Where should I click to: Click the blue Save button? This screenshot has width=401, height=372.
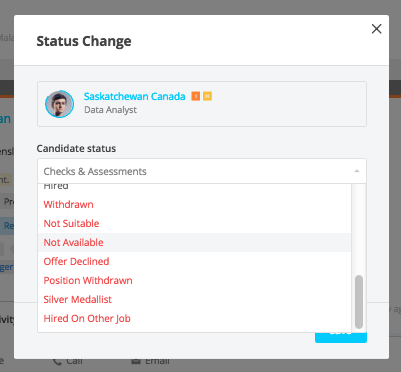(x=341, y=337)
